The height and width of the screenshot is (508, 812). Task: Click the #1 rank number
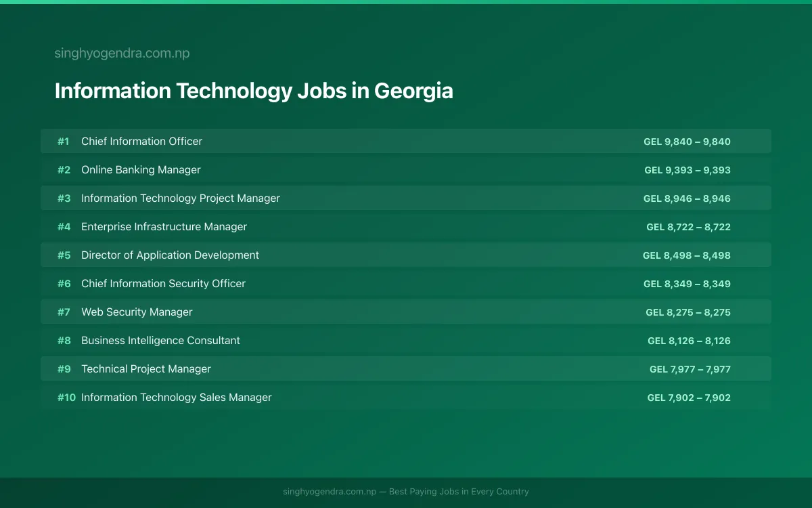pos(63,142)
